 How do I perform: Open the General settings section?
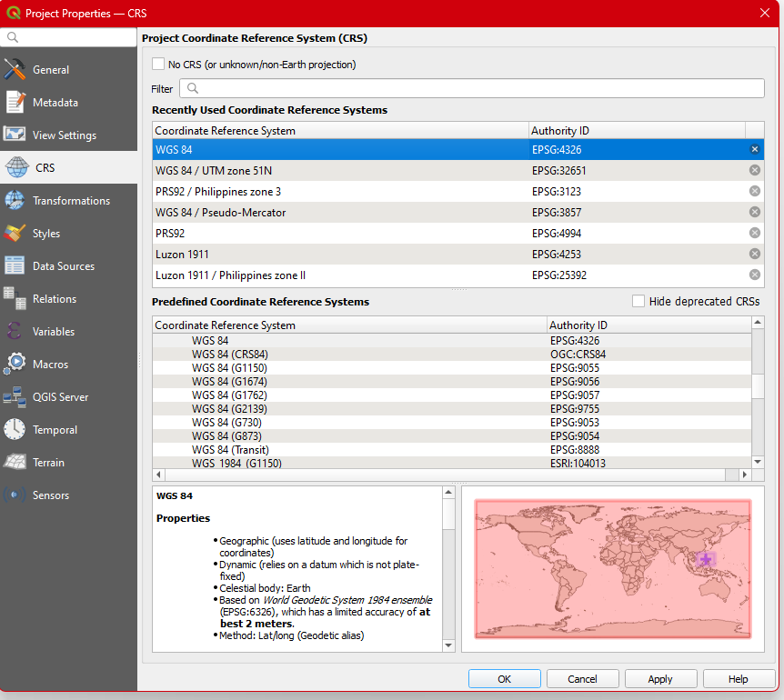pos(51,70)
